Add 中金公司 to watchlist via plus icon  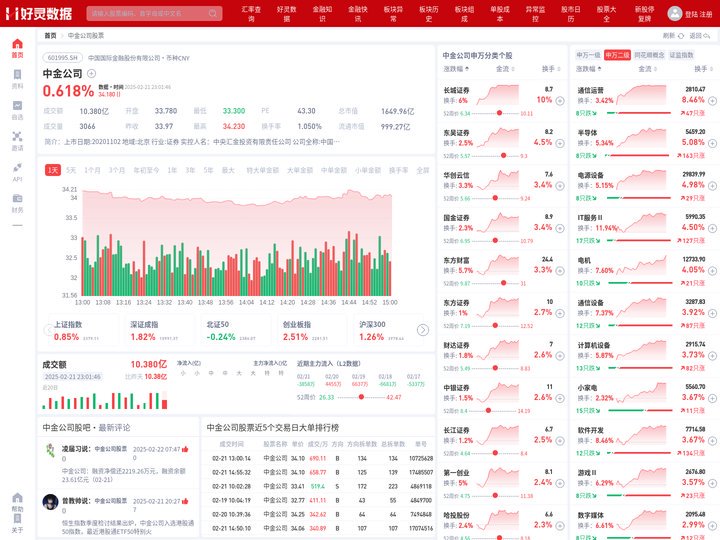[91, 73]
